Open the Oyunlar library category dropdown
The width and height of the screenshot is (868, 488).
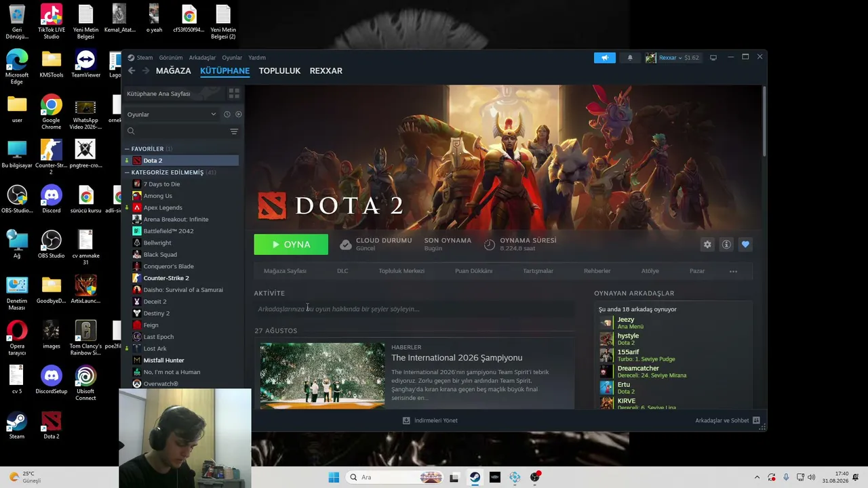[x=172, y=115]
